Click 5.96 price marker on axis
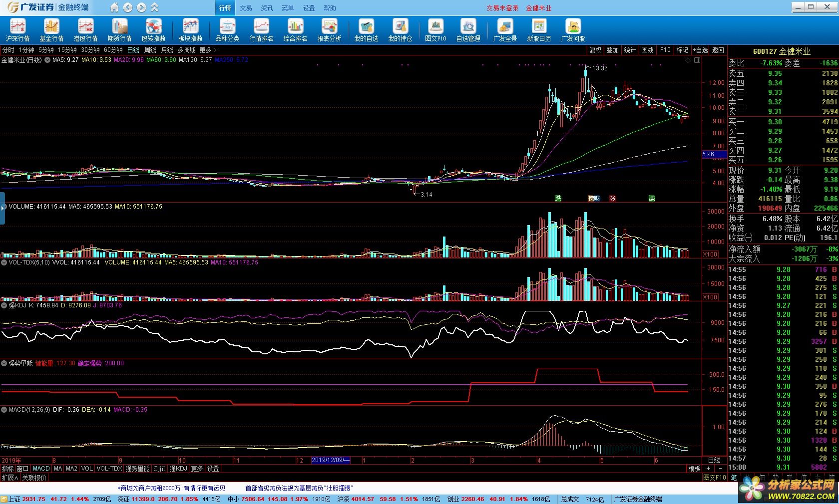 (x=714, y=154)
